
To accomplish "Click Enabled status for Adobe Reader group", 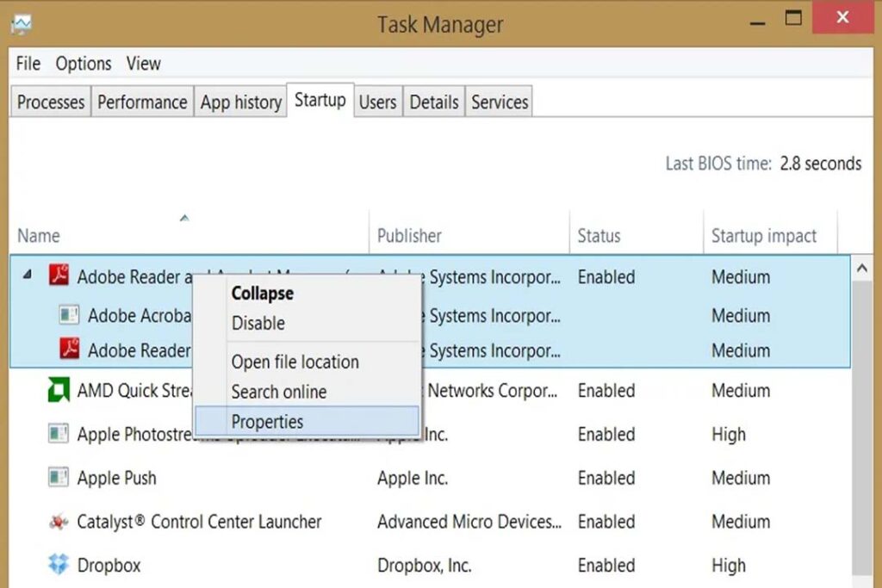I will click(x=606, y=276).
